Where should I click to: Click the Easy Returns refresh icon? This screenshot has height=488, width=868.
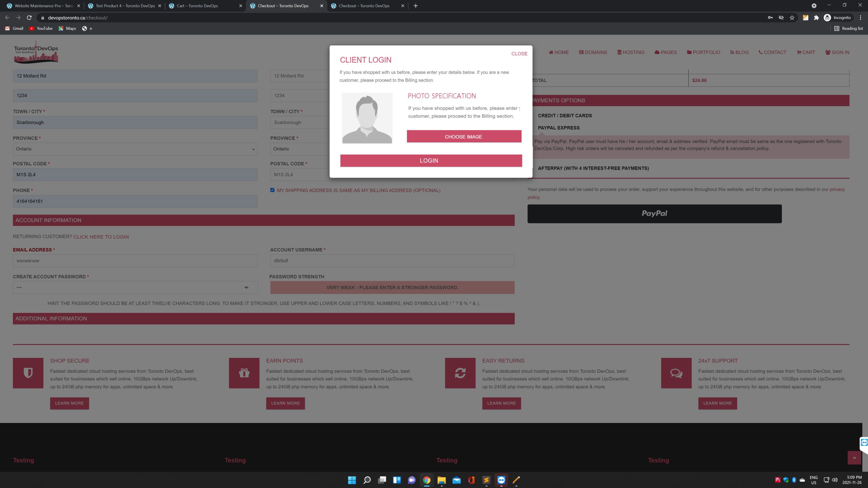(460, 373)
